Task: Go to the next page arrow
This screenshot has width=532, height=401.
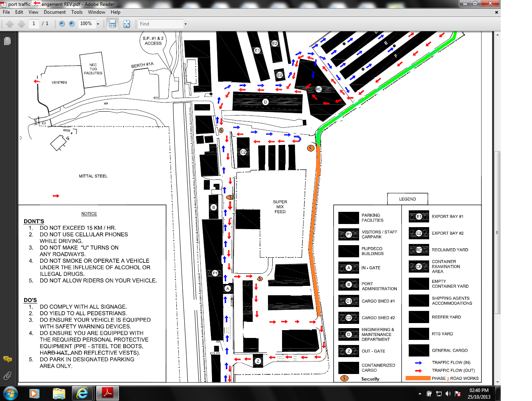Action: [22, 24]
